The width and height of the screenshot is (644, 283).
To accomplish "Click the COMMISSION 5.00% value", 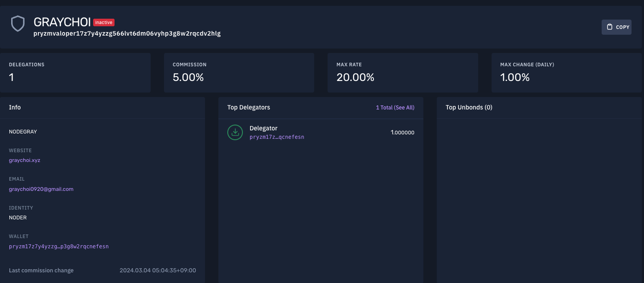I will pyautogui.click(x=188, y=77).
